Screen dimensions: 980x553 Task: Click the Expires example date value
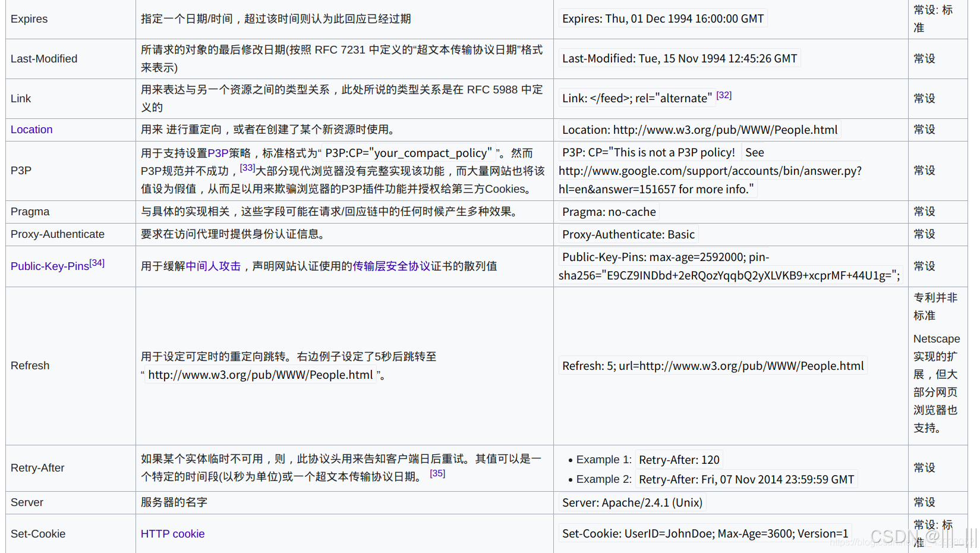click(x=663, y=18)
